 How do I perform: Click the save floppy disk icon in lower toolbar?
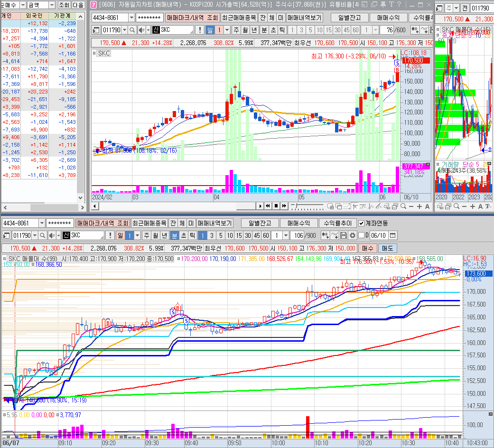(344, 235)
